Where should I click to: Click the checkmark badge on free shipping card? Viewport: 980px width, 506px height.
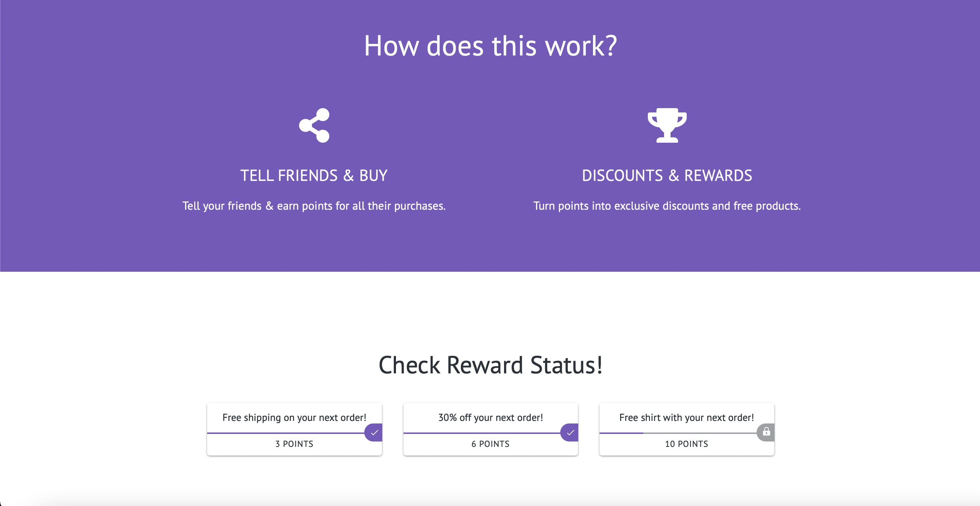[x=374, y=432]
